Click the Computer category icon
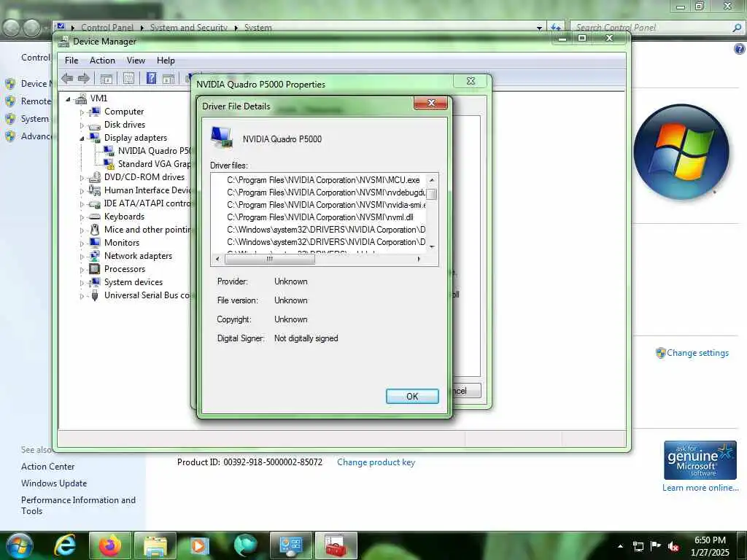747x560 pixels. click(95, 112)
